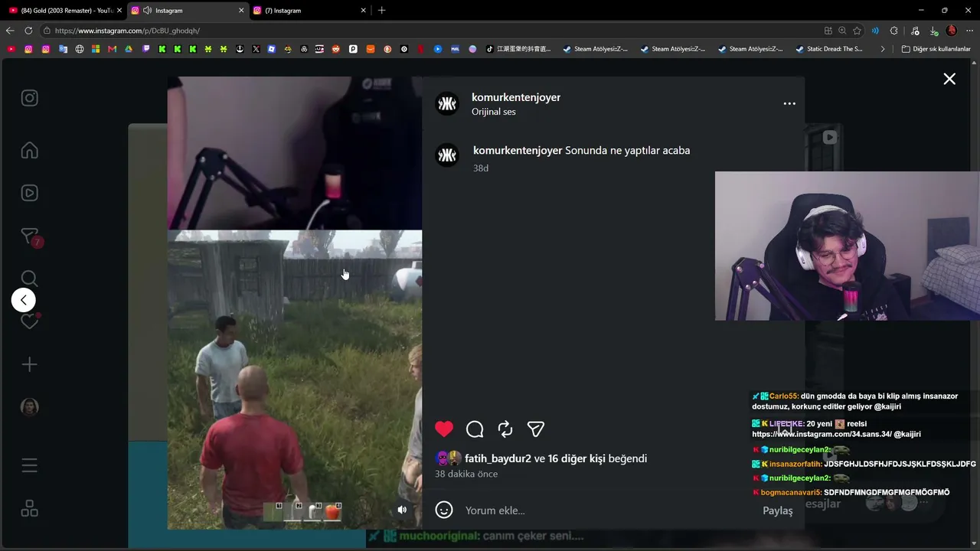
Task: Open Messages with 7 unread badge
Action: [x=30, y=236]
